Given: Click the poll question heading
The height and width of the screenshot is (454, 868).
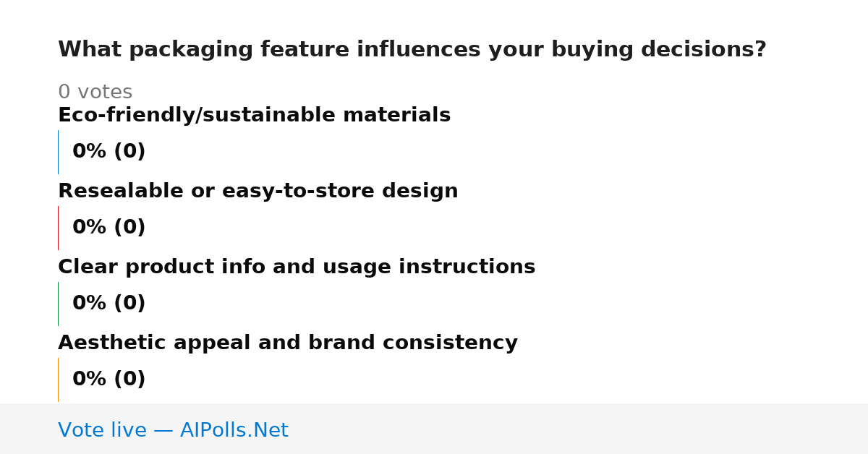Looking at the screenshot, I should [x=412, y=50].
